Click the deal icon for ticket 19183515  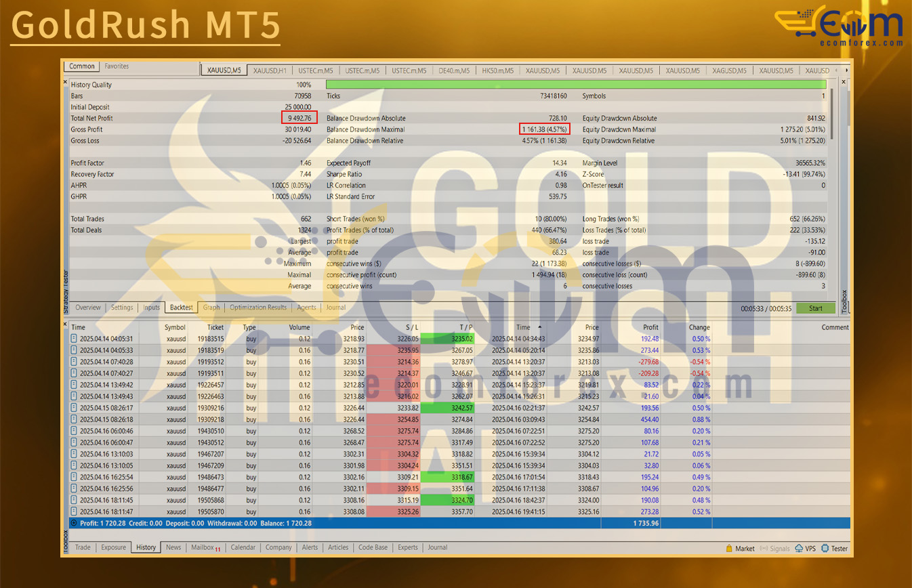point(74,339)
